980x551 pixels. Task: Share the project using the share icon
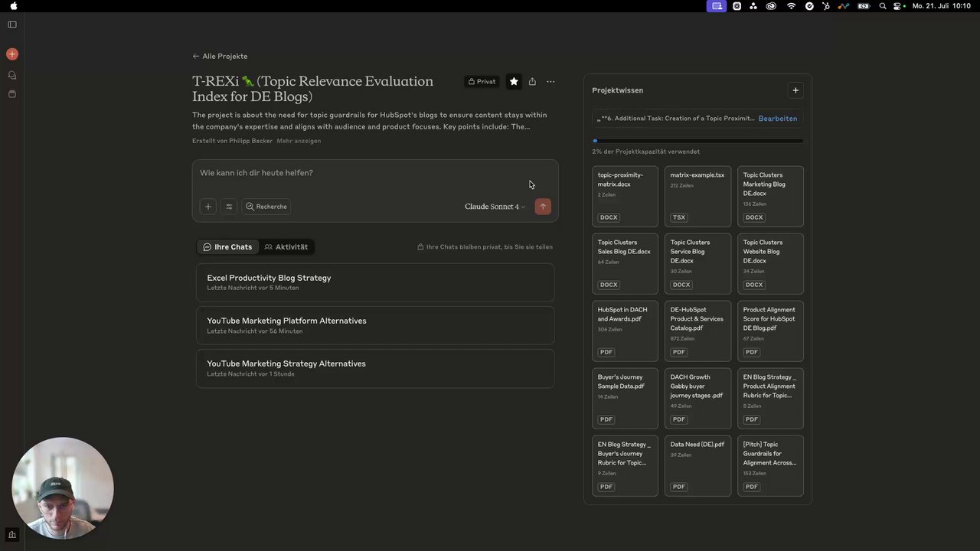pyautogui.click(x=532, y=81)
